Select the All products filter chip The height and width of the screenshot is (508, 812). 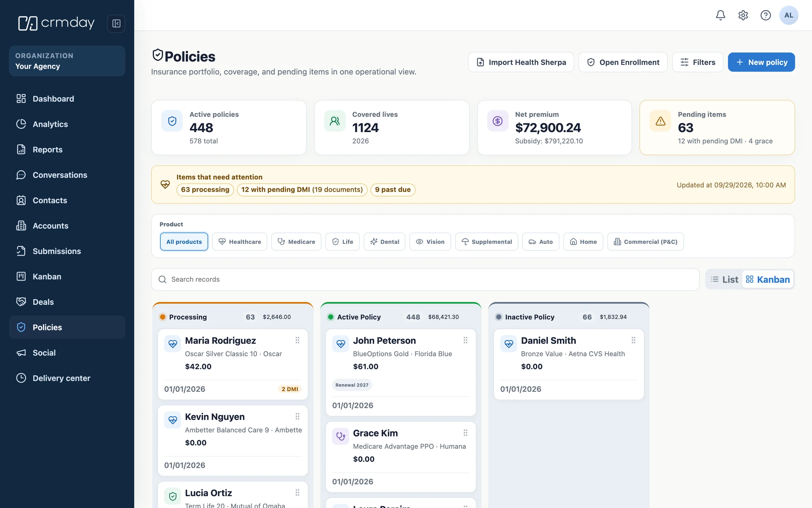[x=184, y=241]
